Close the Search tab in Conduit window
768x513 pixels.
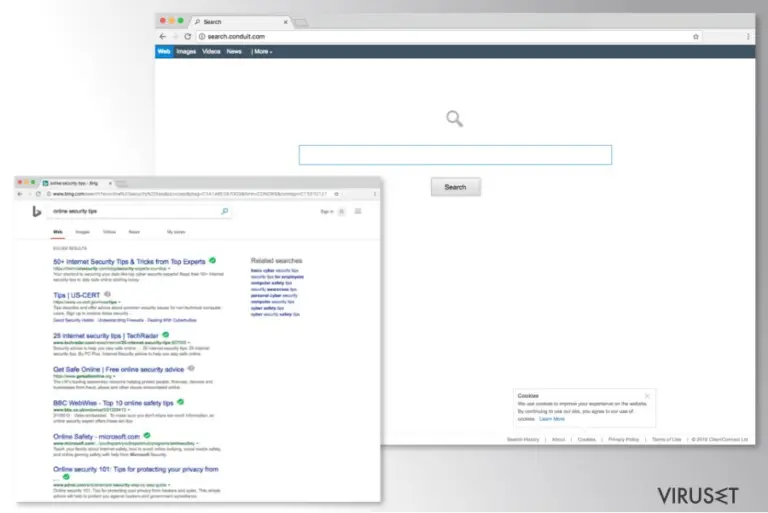click(x=286, y=22)
